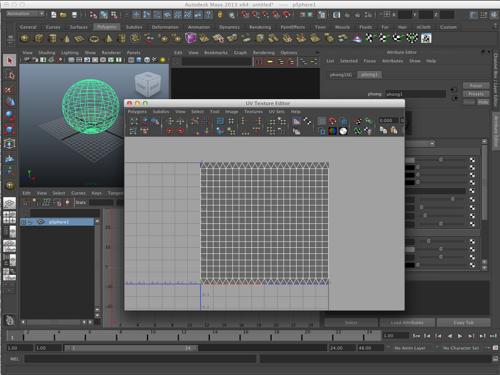Click the dimmed image display icon in UV editor

click(322, 121)
